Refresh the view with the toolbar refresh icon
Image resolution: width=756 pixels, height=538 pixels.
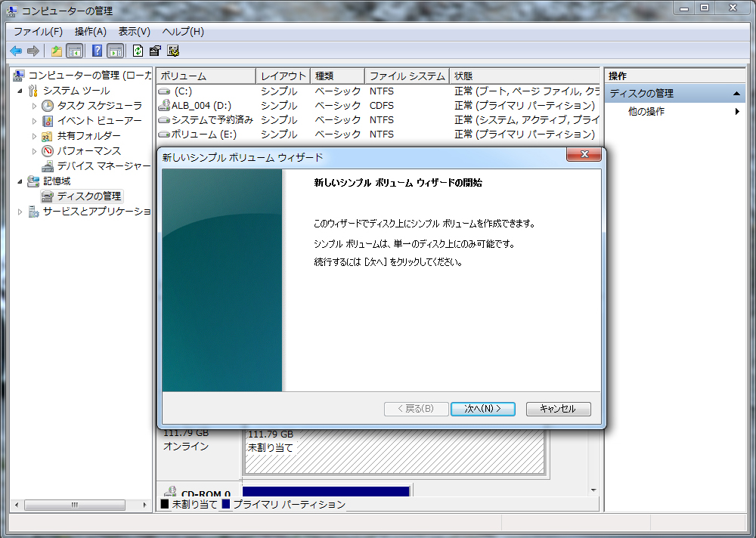point(136,51)
